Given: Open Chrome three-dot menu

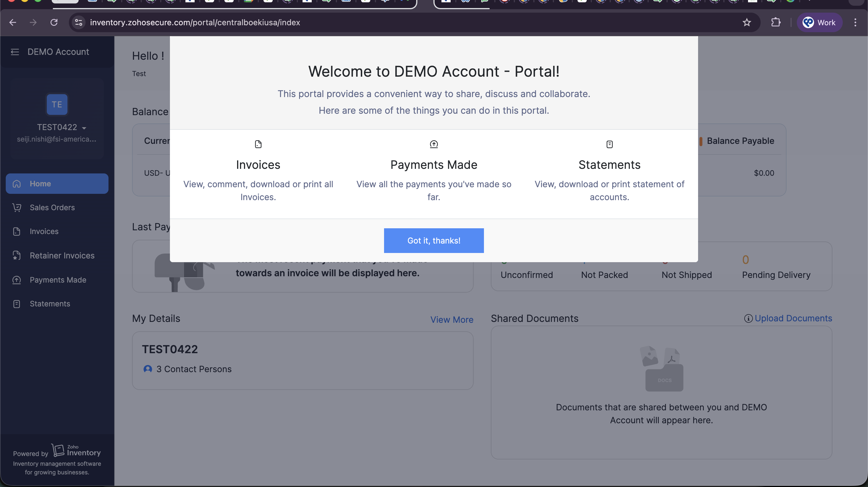Looking at the screenshot, I should pyautogui.click(x=855, y=23).
